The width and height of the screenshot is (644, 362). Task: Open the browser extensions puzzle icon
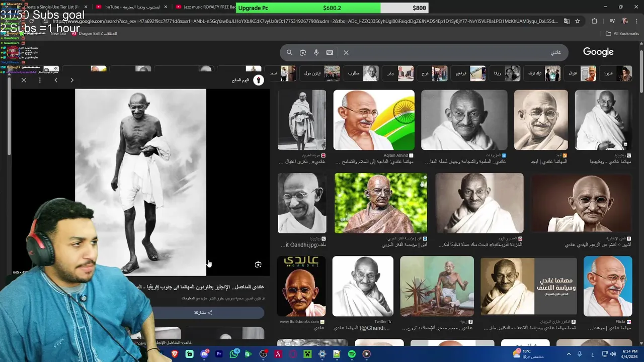click(595, 21)
